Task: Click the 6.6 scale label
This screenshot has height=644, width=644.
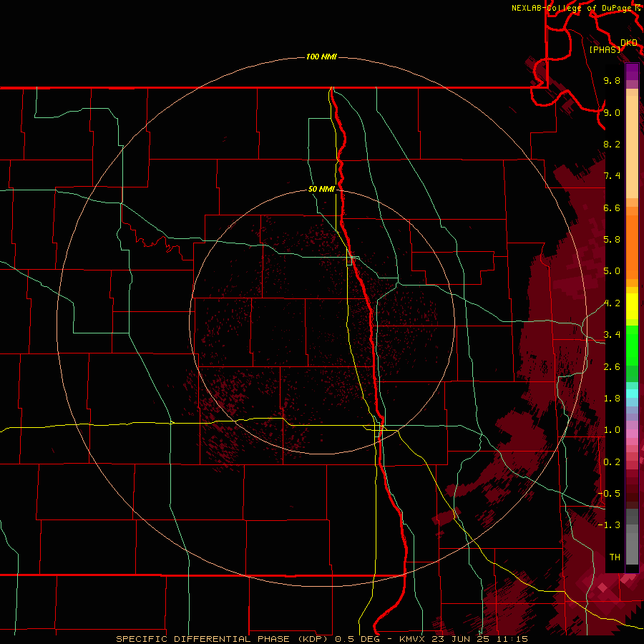Action: 612,208
